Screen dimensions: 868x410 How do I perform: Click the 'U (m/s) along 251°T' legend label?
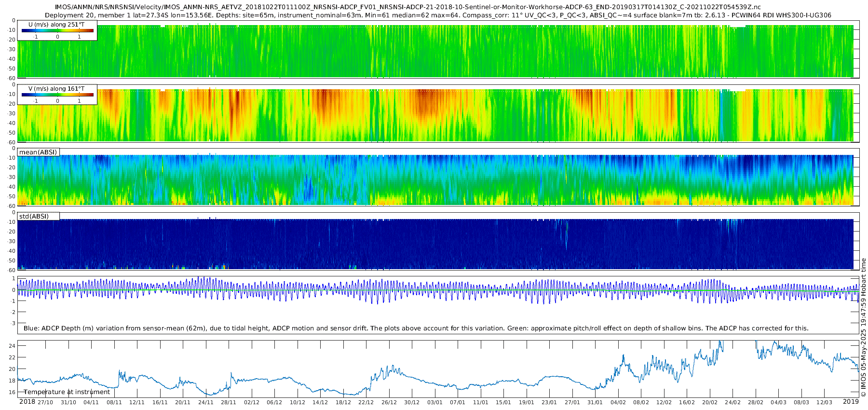point(56,24)
